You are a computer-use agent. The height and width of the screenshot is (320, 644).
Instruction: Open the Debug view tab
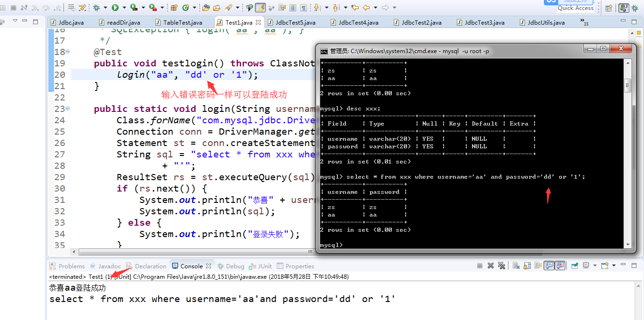pos(231,266)
